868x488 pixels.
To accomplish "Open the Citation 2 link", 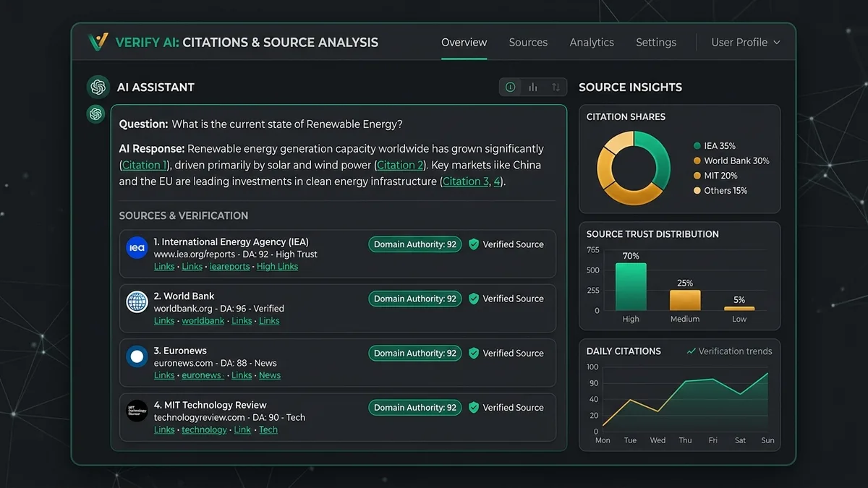I will pos(400,165).
